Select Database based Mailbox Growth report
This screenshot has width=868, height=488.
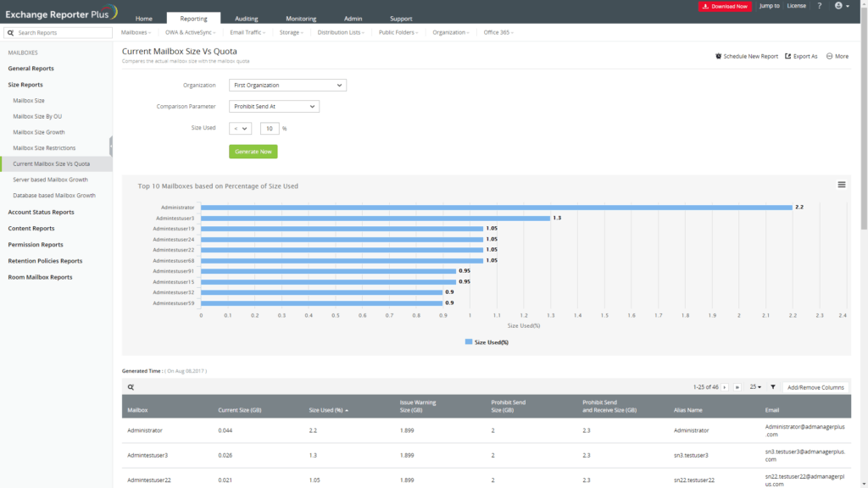tap(54, 196)
